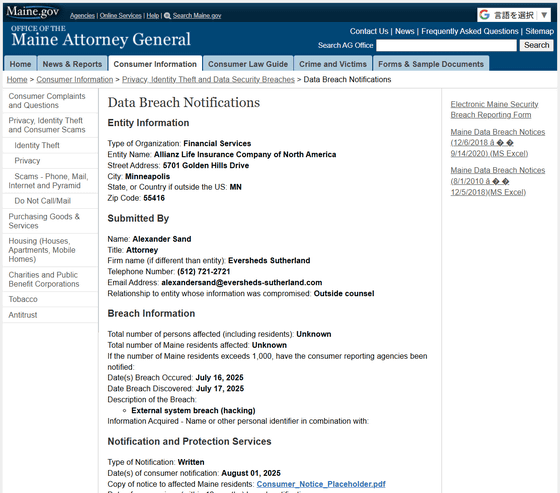
Task: Open the Sitemap link
Action: [539, 31]
